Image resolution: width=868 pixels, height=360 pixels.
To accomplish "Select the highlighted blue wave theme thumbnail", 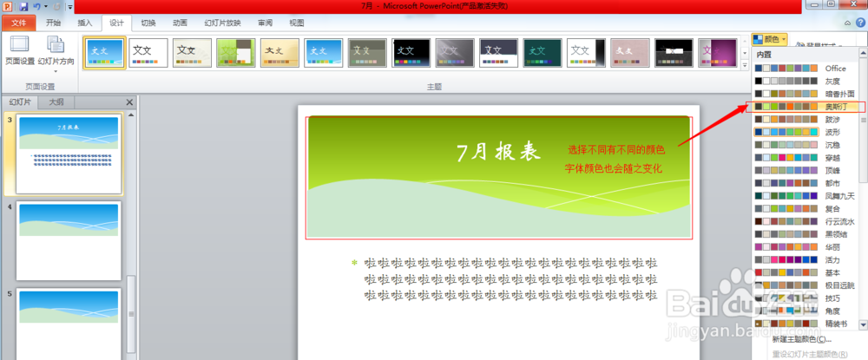I will (105, 53).
